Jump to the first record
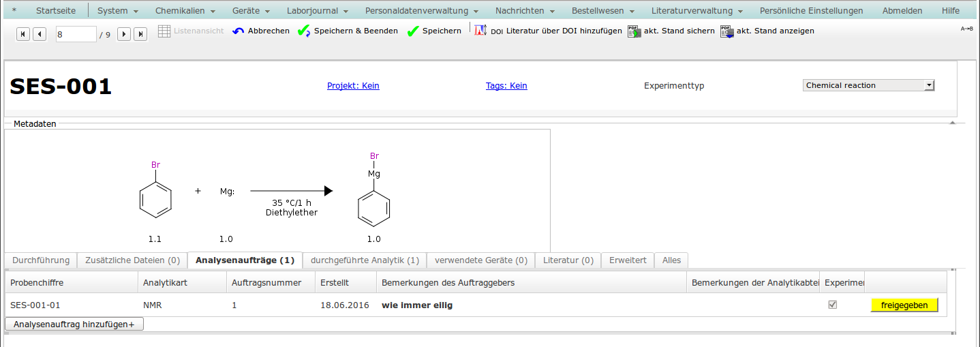980x347 pixels. tap(23, 34)
